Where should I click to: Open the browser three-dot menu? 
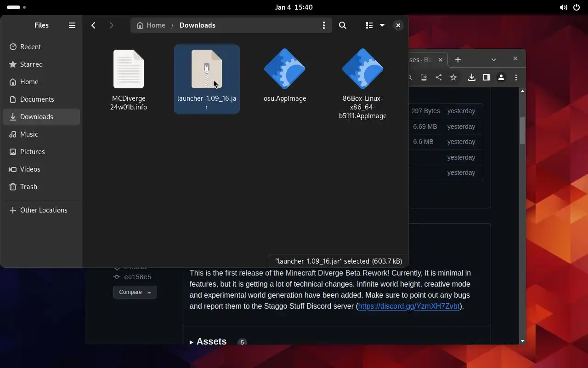[516, 78]
